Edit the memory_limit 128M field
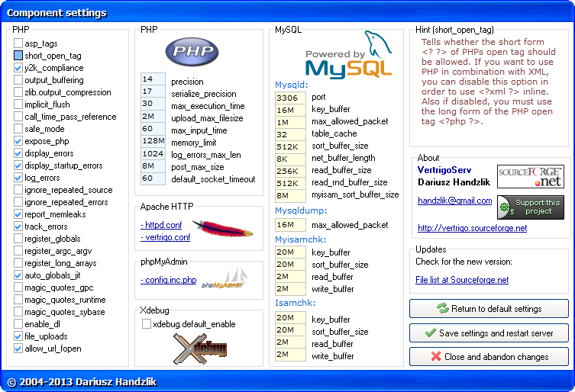575x392 pixels. point(153,141)
